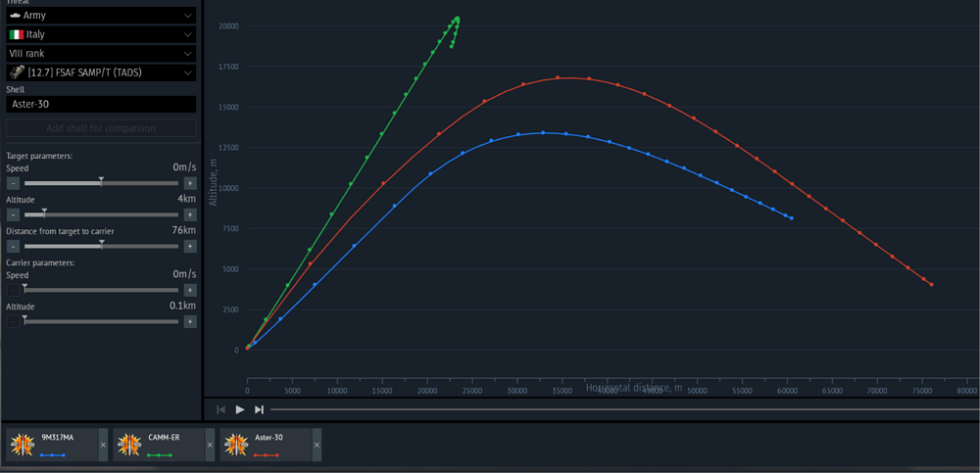Click the playback timeline track
The image size is (980, 473).
coord(625,409)
